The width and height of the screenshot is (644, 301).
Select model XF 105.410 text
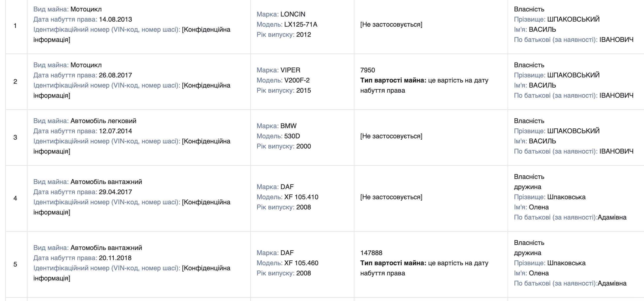[301, 197]
